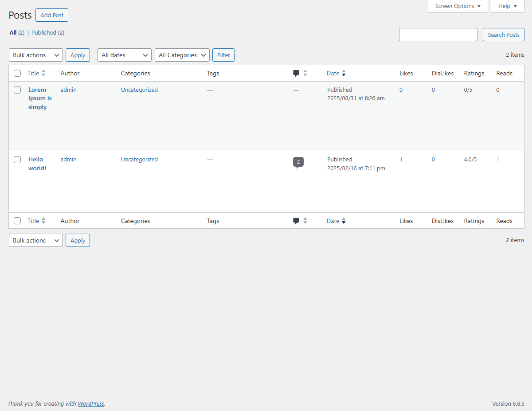Open the Bulk actions dropdown
This screenshot has width=532, height=411.
pos(35,55)
